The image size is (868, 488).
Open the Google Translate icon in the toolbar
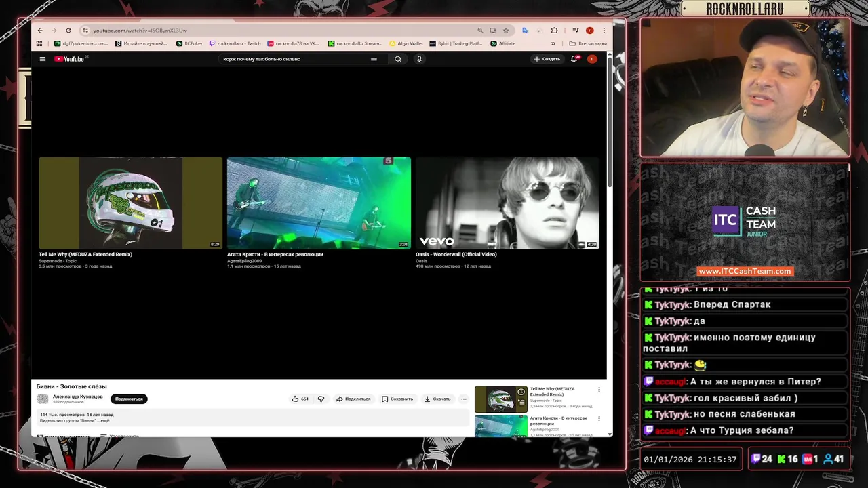point(525,30)
